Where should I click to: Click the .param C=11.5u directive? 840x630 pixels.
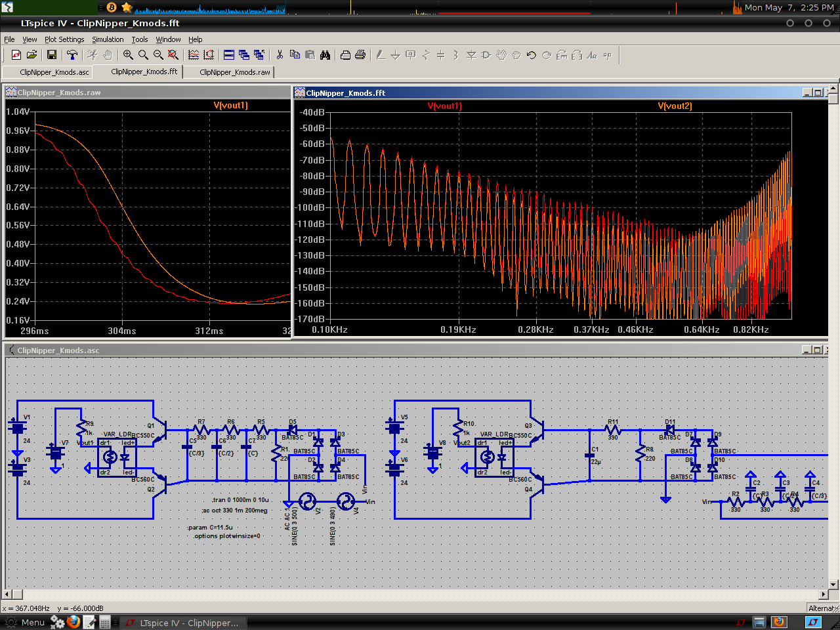(x=210, y=527)
